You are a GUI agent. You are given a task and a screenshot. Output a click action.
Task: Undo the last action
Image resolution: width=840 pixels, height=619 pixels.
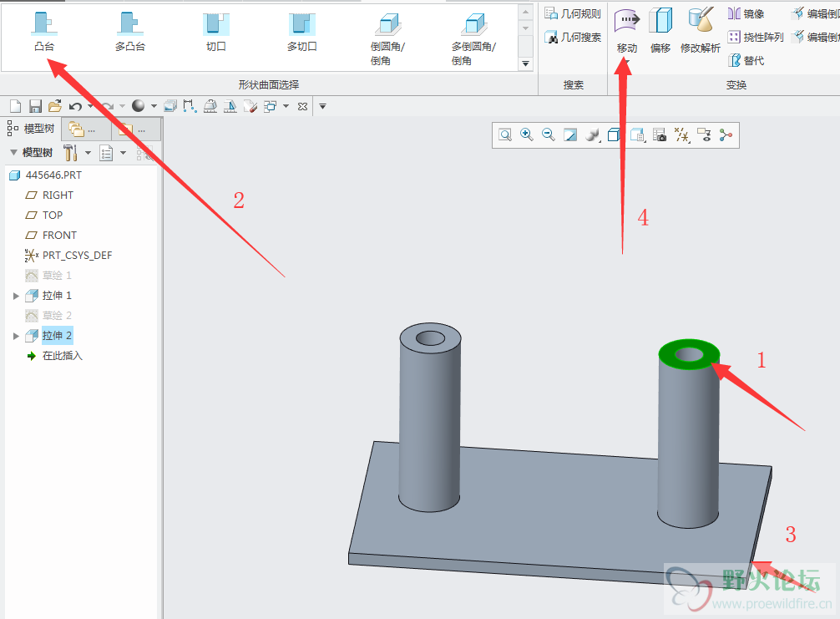click(x=75, y=106)
